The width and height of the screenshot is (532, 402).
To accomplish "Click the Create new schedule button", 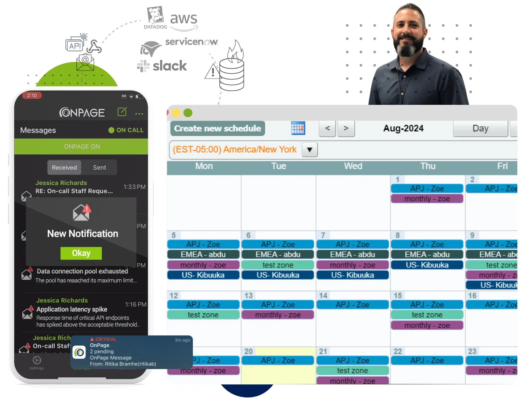I will 217,129.
